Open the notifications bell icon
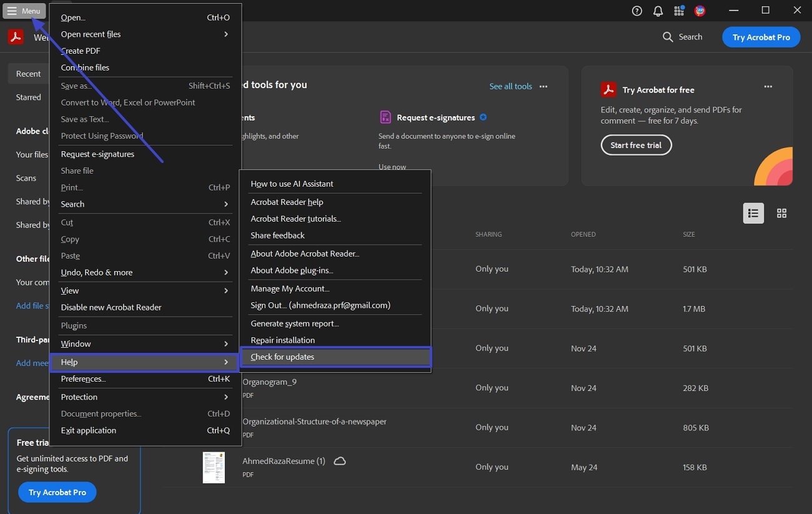 coord(658,11)
